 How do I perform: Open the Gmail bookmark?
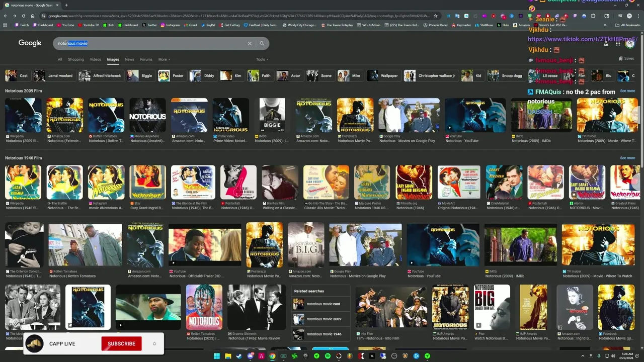pos(190,25)
